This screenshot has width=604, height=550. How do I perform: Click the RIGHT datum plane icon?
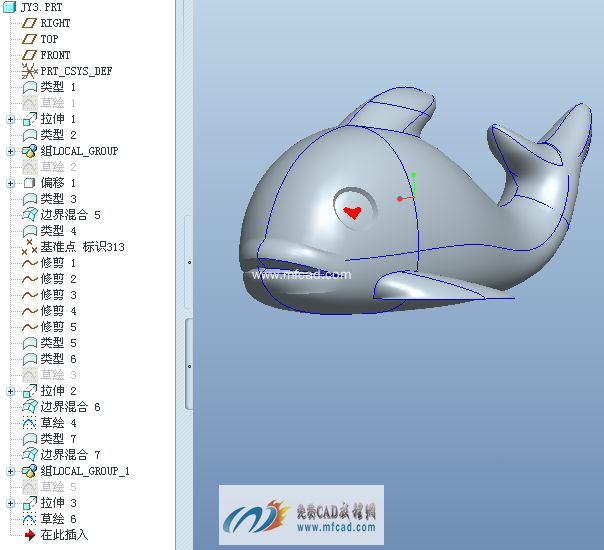(29, 23)
